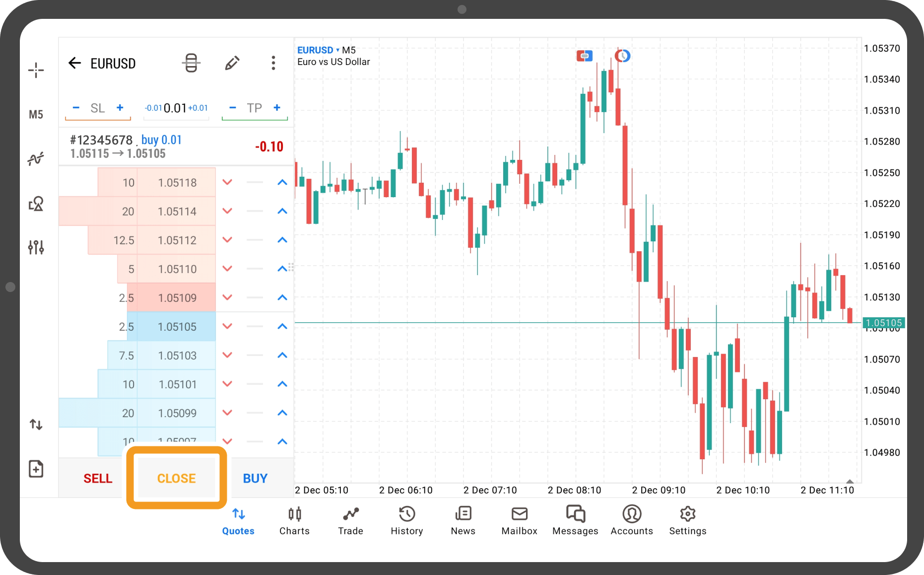The width and height of the screenshot is (924, 575).
Task: Click the pencil edit icon
Action: 232,63
